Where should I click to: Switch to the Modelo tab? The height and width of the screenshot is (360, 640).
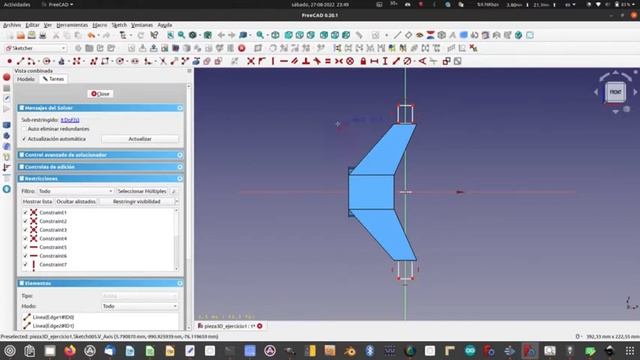point(26,79)
